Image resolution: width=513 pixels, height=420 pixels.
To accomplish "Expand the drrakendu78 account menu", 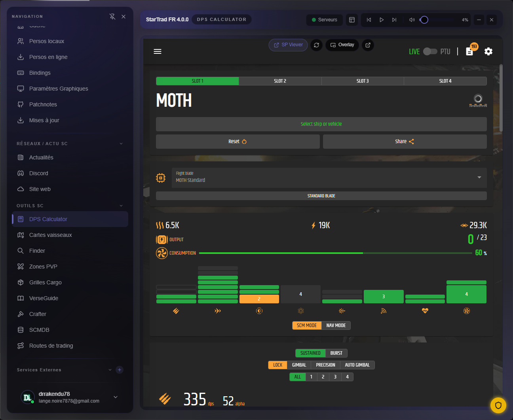I will coord(116,397).
